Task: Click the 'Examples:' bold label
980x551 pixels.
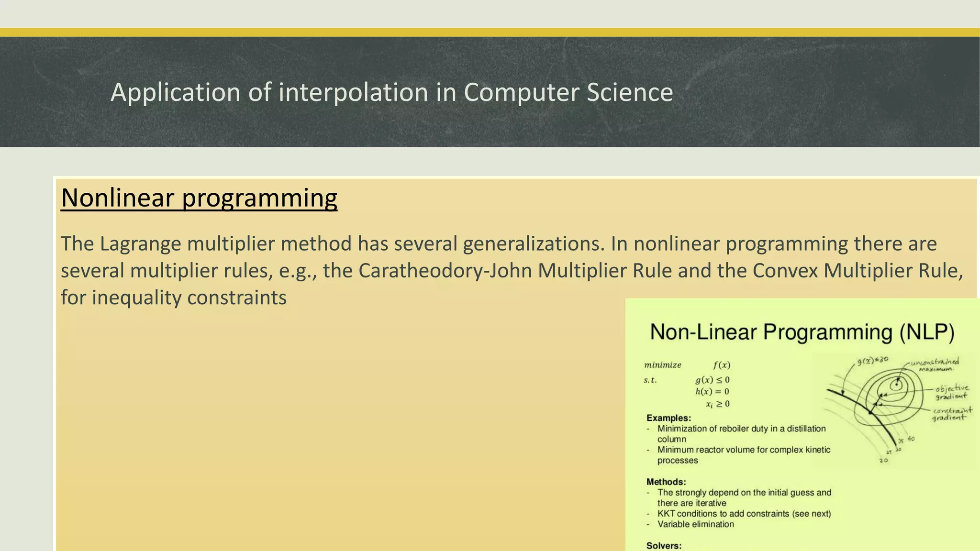Action: (668, 418)
